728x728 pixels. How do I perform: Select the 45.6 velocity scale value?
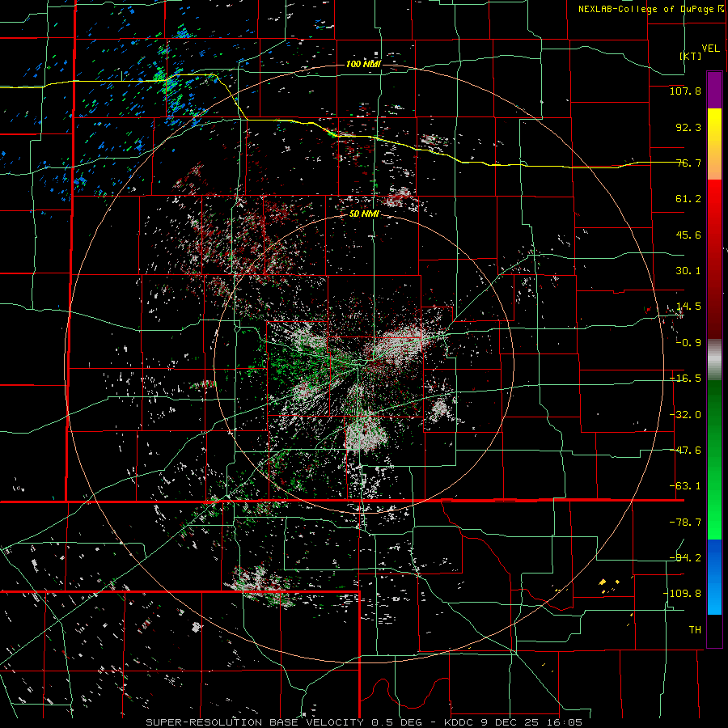(x=688, y=235)
